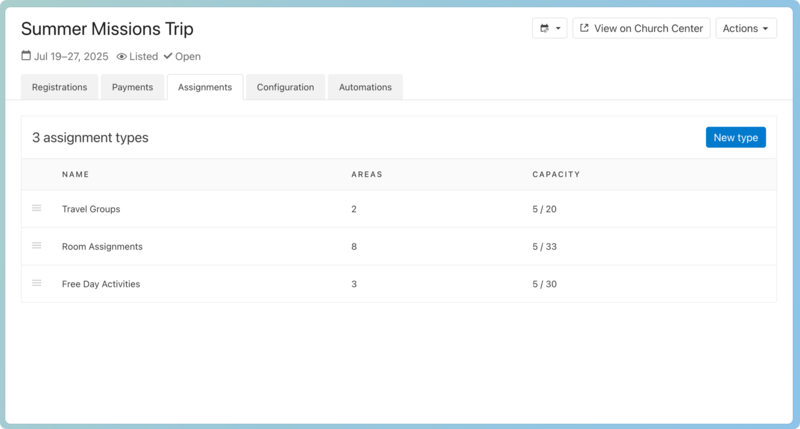This screenshot has height=429, width=800.
Task: Switch to the Registrations tab
Action: pos(59,87)
